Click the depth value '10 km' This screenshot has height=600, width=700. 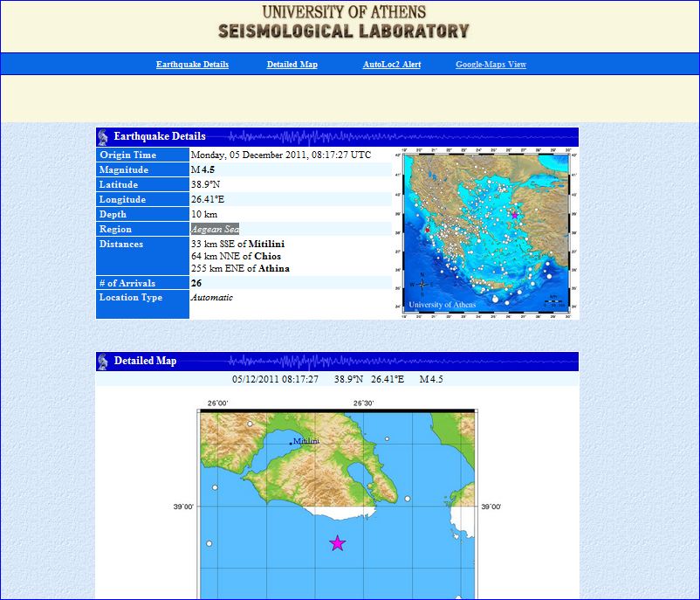(x=204, y=214)
